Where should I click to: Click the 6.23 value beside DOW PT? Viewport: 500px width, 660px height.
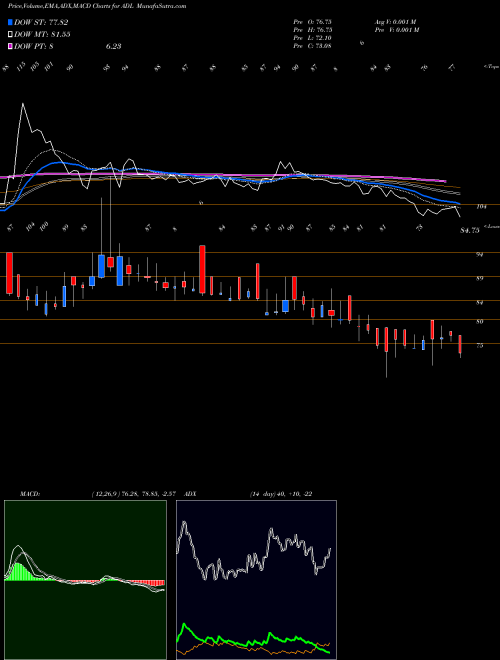tap(114, 46)
